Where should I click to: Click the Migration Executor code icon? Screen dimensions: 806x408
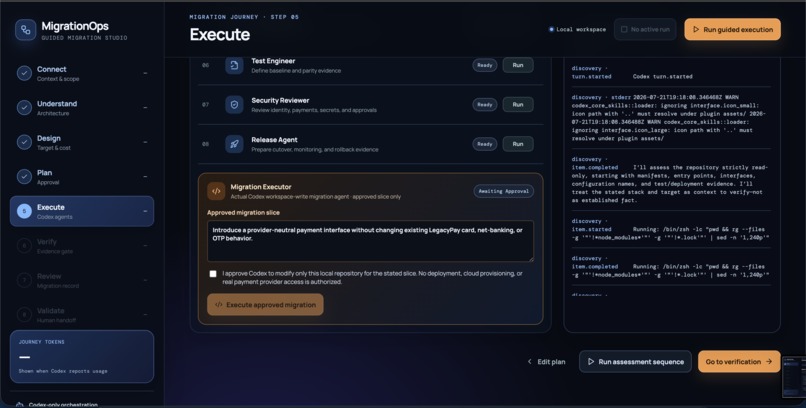[x=216, y=191]
